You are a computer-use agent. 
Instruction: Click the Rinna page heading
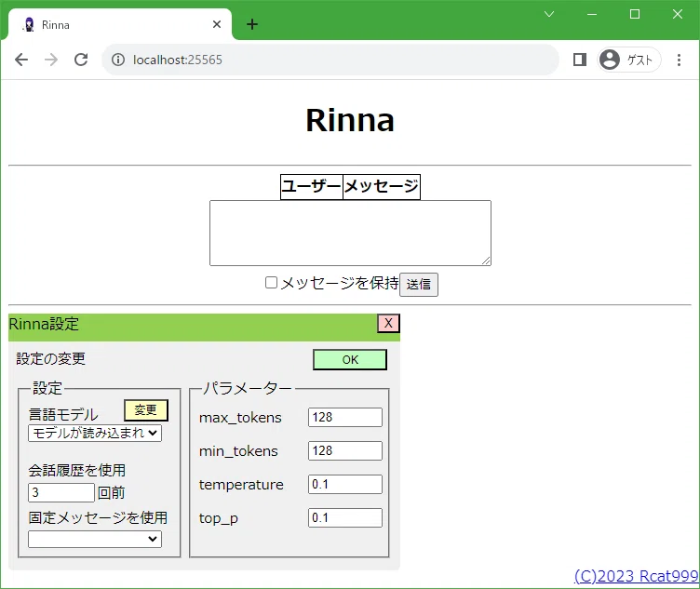350,120
